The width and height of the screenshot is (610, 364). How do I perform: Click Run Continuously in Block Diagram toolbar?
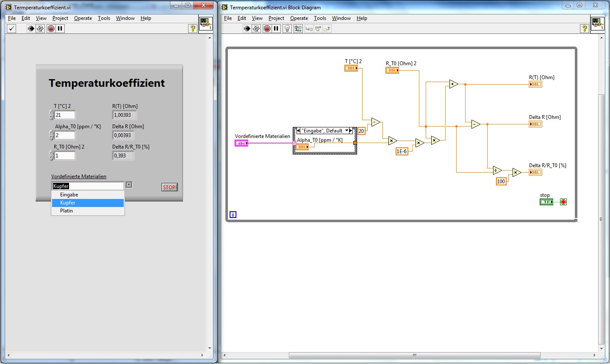pos(256,28)
